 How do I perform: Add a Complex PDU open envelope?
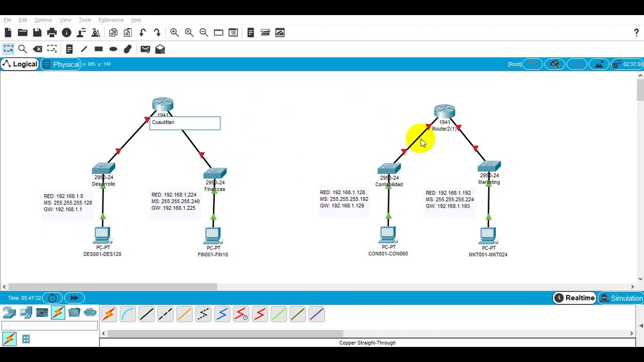(160, 49)
